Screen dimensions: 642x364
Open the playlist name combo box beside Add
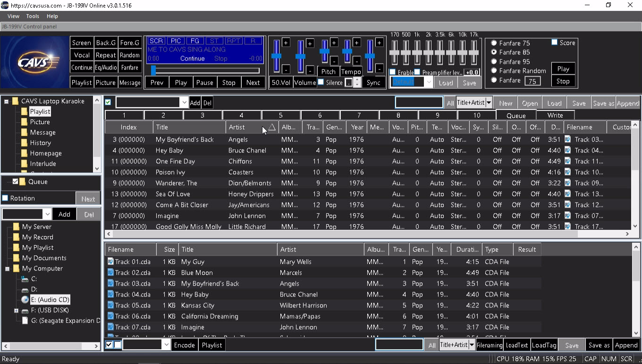(x=184, y=102)
